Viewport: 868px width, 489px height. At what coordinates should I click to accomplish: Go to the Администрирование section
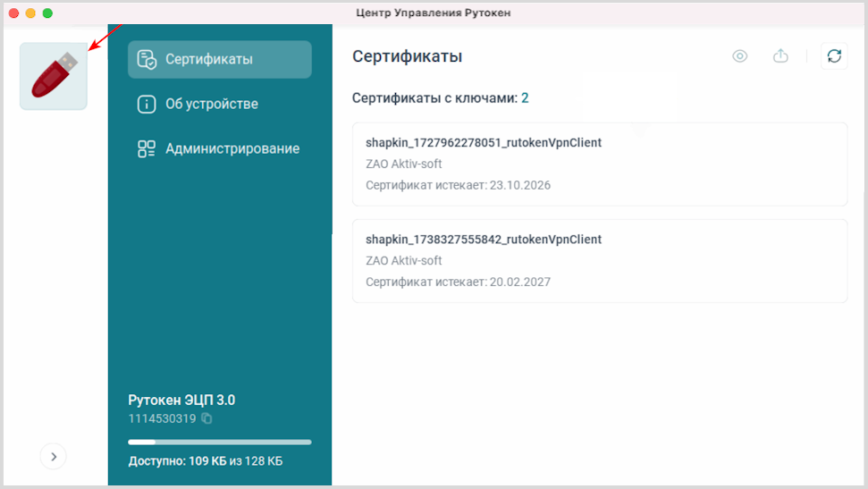232,149
